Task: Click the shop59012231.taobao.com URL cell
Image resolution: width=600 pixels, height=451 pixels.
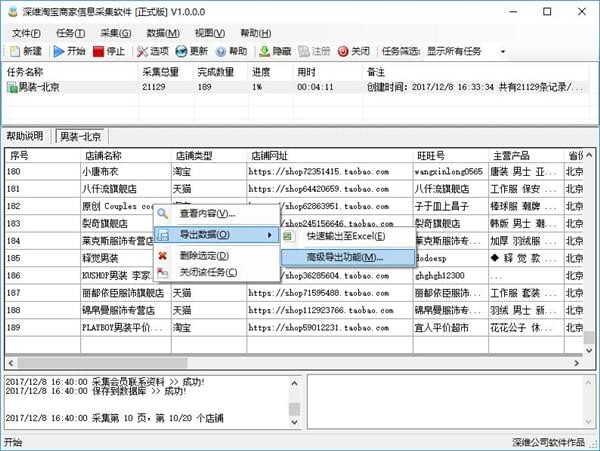Action: (330, 328)
